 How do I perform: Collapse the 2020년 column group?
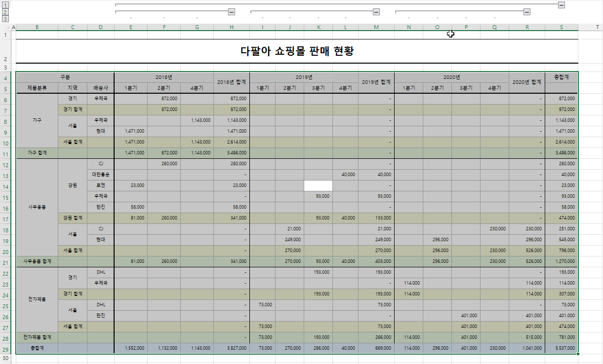[527, 12]
